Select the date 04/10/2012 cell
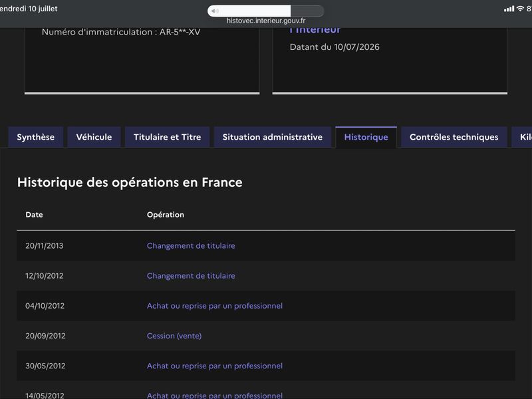 point(45,306)
